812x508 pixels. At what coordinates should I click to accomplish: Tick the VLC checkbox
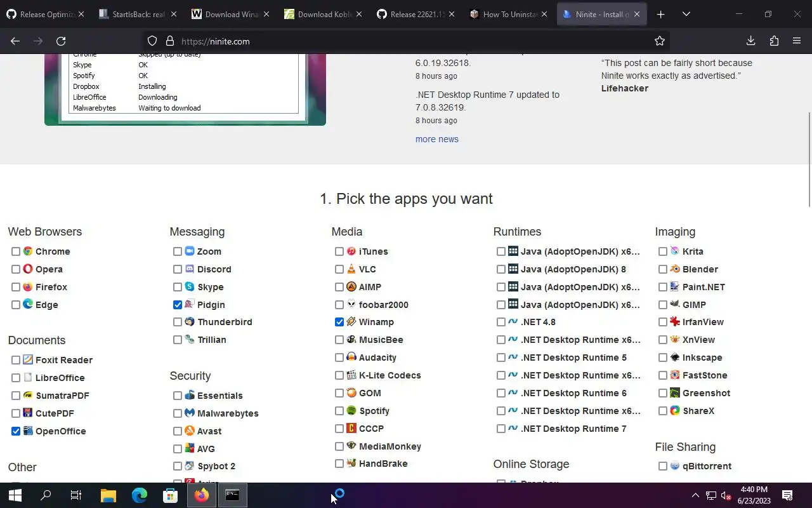point(339,269)
